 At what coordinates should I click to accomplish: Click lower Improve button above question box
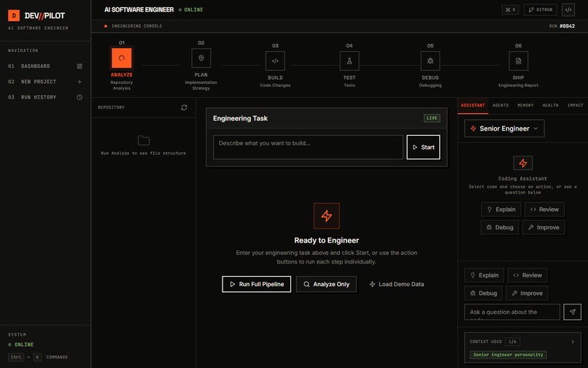coord(527,294)
